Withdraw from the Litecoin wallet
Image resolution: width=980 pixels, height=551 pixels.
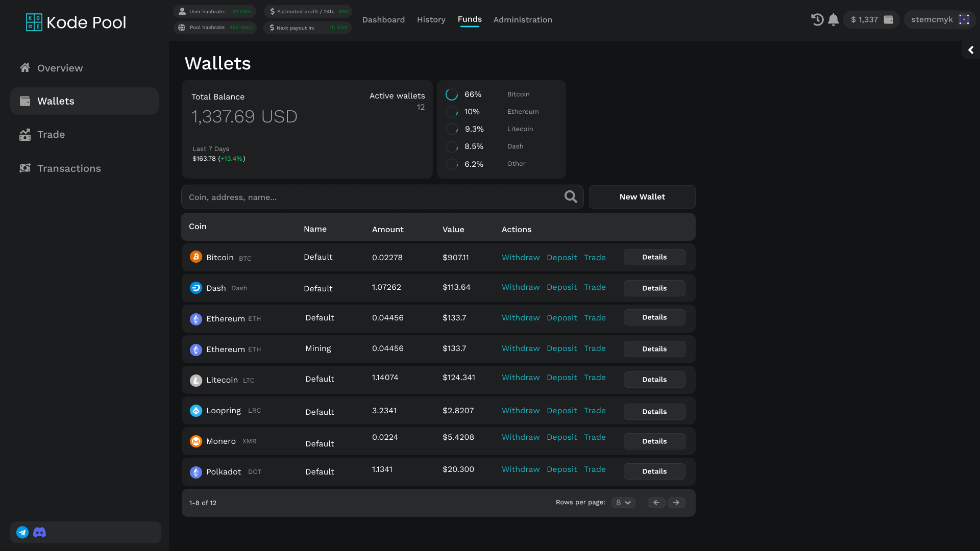click(520, 378)
